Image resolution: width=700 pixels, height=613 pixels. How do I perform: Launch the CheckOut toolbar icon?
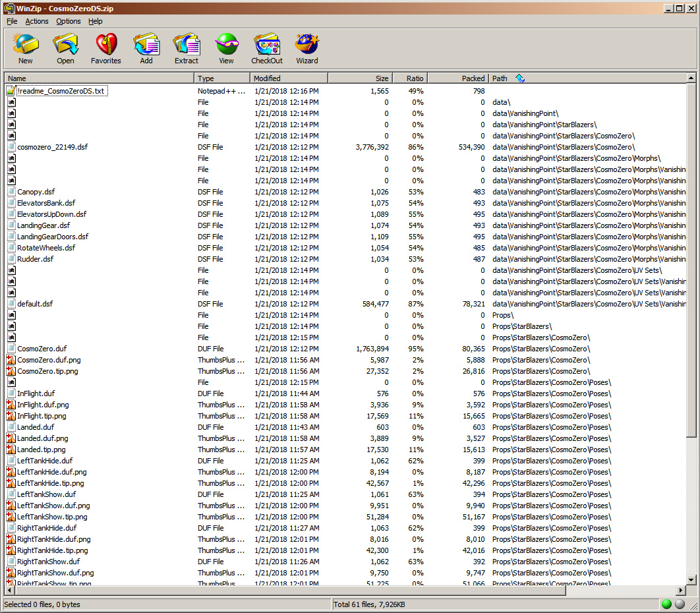[267, 45]
